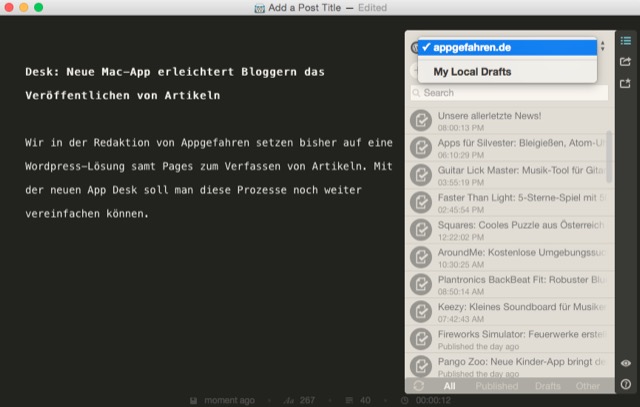Image resolution: width=640 pixels, height=407 pixels.
Task: Choose My Local Drafts from dropdown
Action: pyautogui.click(x=470, y=72)
